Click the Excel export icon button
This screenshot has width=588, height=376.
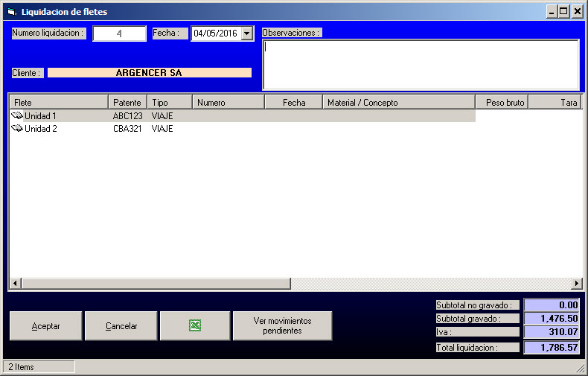click(194, 326)
